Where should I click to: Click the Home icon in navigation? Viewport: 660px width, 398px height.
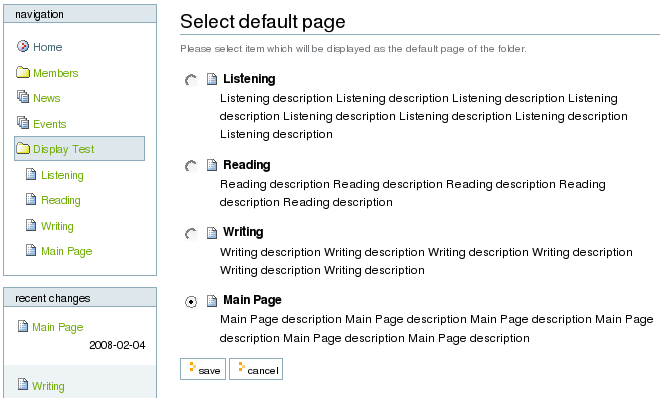[23, 46]
